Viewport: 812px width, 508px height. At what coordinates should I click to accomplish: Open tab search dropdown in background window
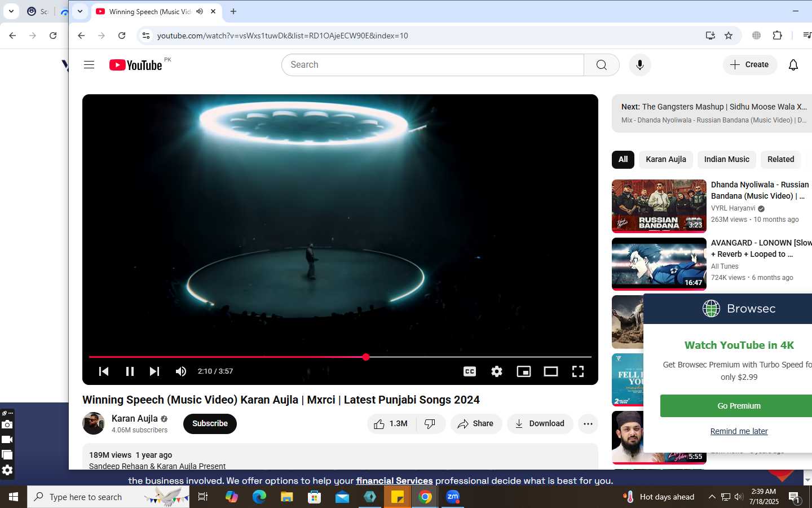click(11, 11)
